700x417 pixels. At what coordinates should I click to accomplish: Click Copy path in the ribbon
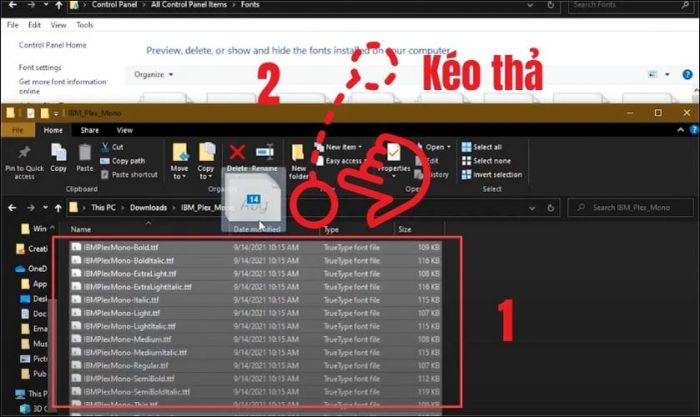click(122, 161)
